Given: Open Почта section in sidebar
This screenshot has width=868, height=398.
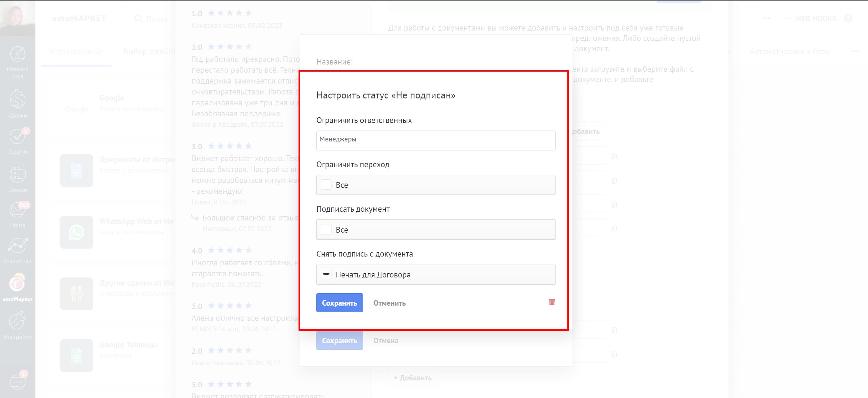Looking at the screenshot, I should tap(18, 215).
